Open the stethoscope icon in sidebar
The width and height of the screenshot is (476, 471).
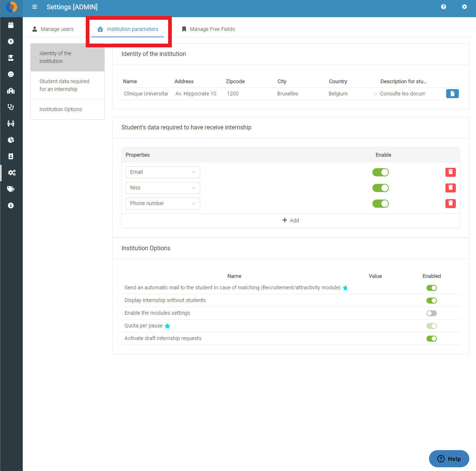[11, 107]
